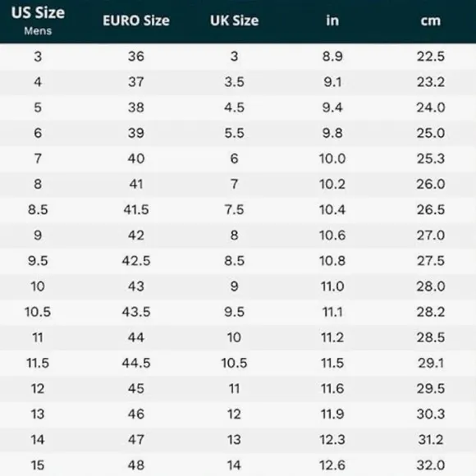
Task: Click the 22.5 cm value
Action: coord(431,56)
